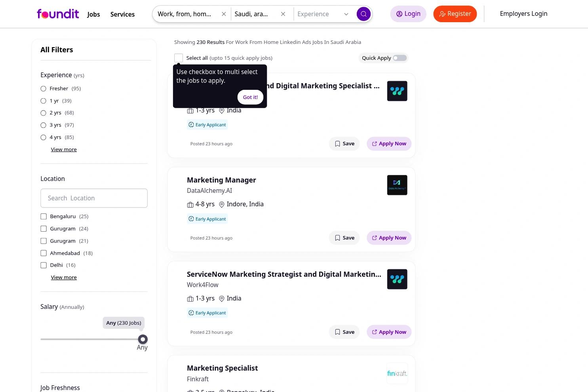
Task: Expand more Experience filter options via View more
Action: pos(64,149)
